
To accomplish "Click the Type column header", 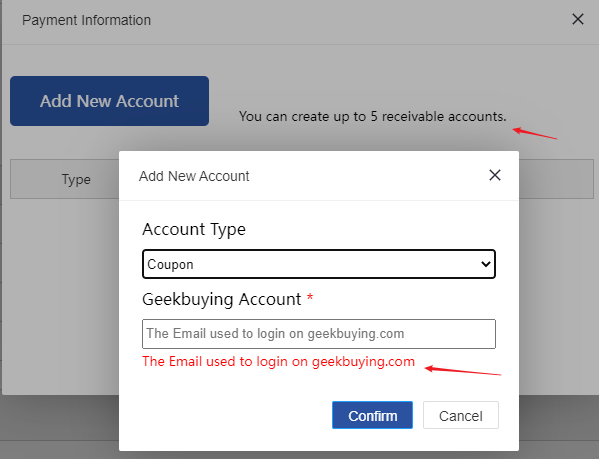I will click(76, 179).
